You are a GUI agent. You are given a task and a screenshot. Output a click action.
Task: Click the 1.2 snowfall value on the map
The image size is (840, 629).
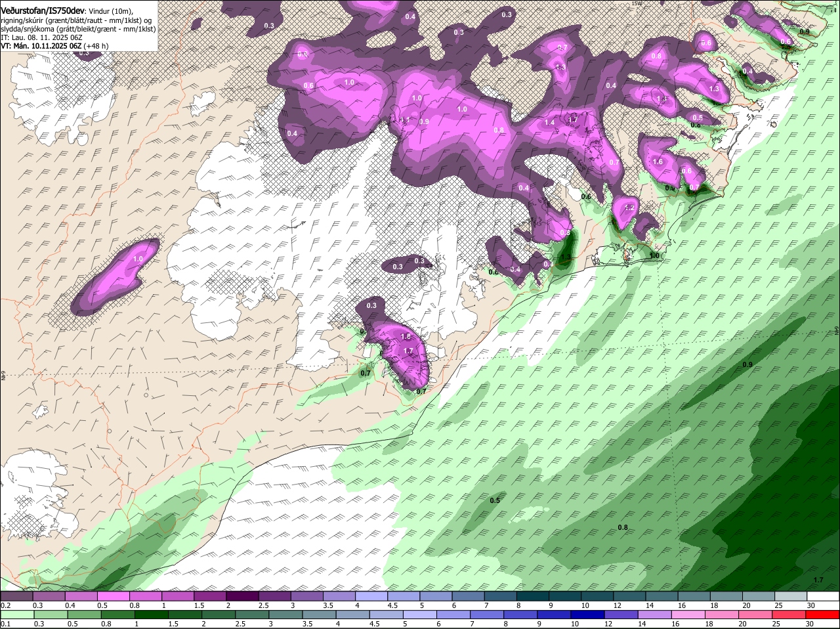click(x=630, y=207)
